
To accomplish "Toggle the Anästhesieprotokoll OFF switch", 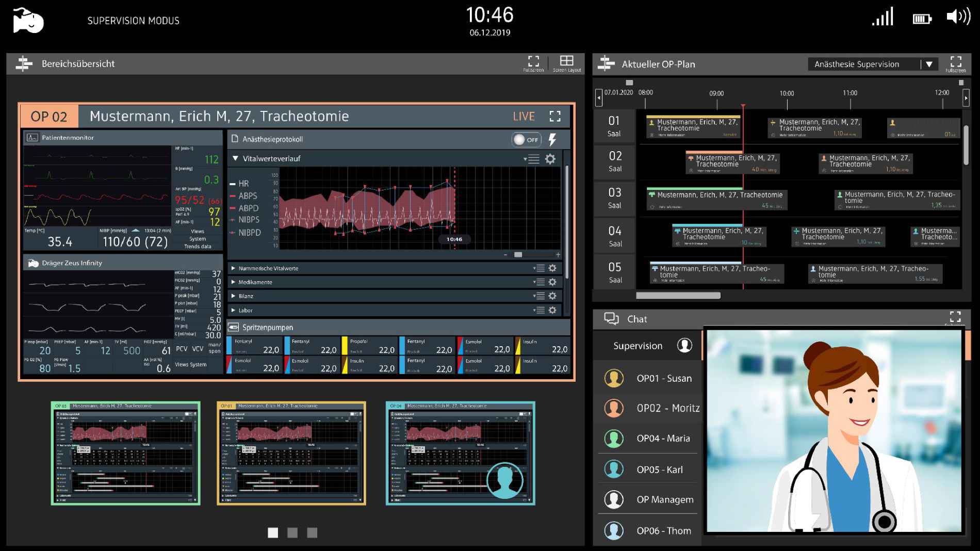I will (x=526, y=139).
